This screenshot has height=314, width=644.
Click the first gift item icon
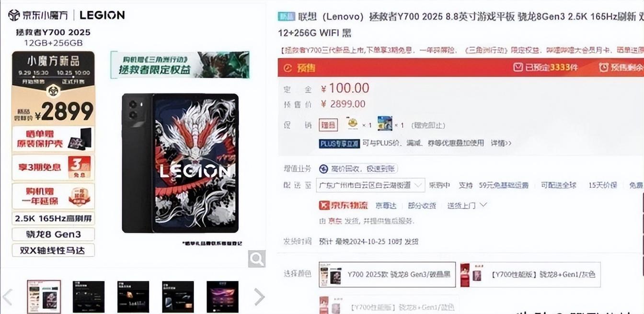click(x=353, y=124)
